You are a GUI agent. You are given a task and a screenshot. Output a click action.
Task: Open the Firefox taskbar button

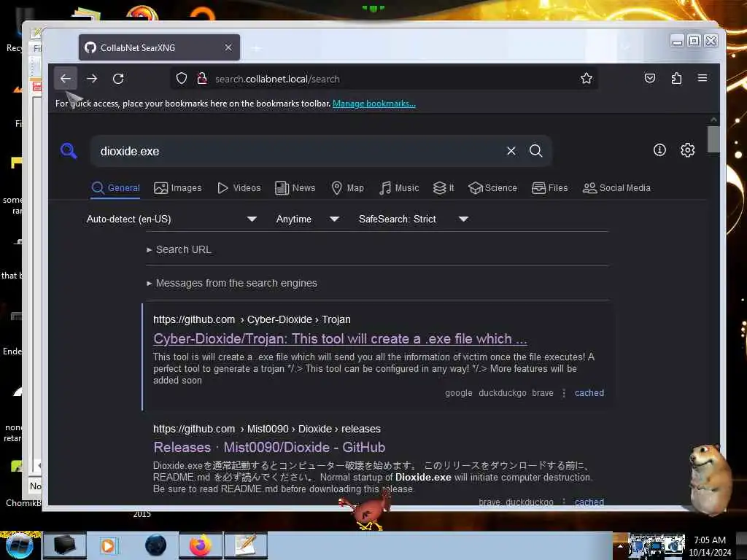point(201,545)
